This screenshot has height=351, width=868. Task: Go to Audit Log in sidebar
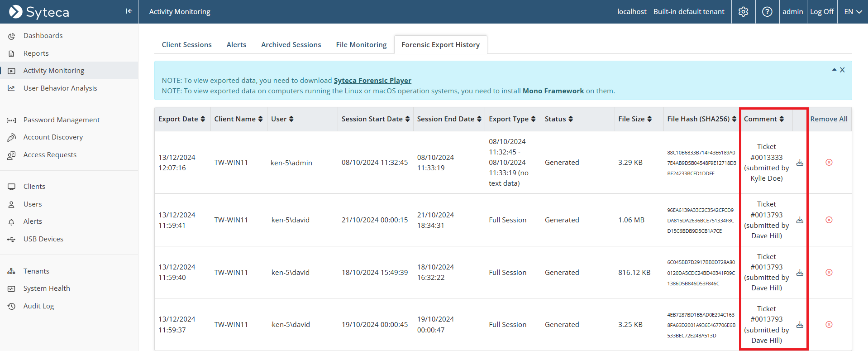(38, 306)
